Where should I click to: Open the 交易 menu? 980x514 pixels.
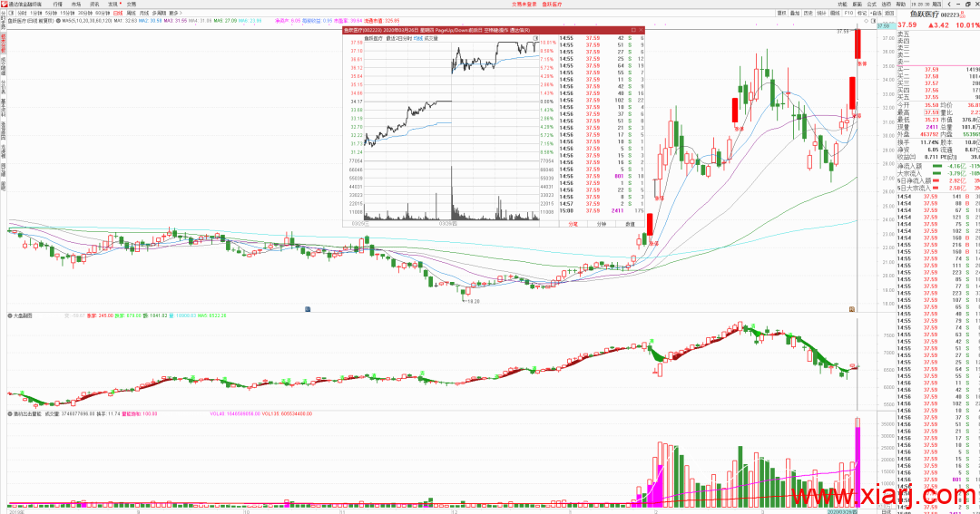click(x=132, y=4)
